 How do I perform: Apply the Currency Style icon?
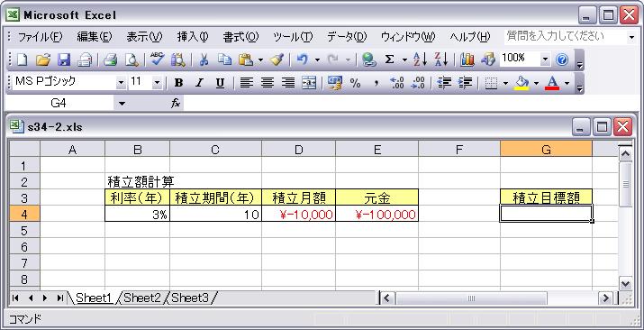(x=335, y=83)
